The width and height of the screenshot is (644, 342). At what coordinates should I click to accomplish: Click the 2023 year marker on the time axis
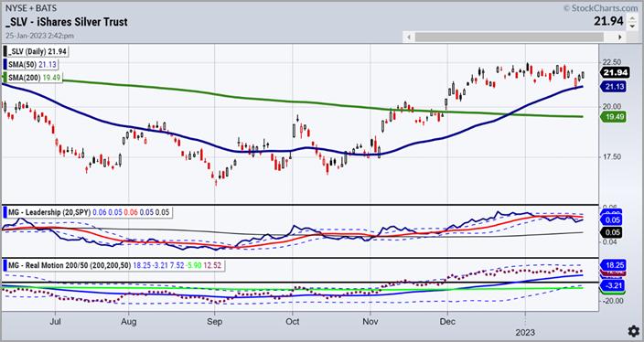[525, 331]
